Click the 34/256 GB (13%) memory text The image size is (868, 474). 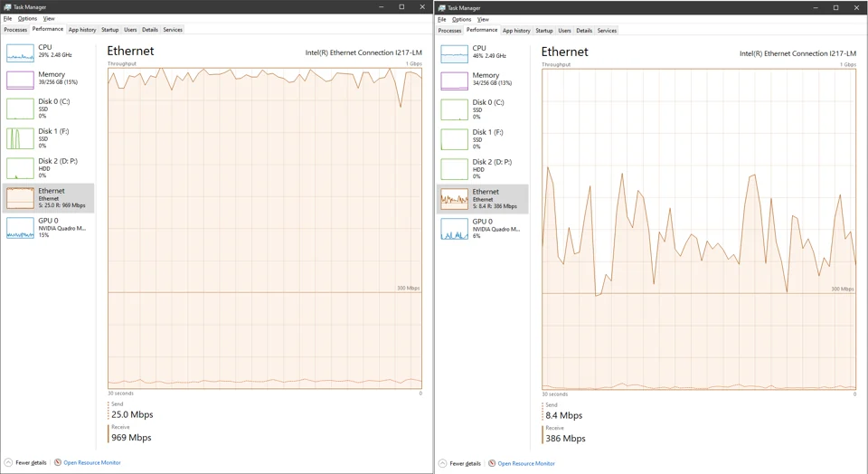492,83
